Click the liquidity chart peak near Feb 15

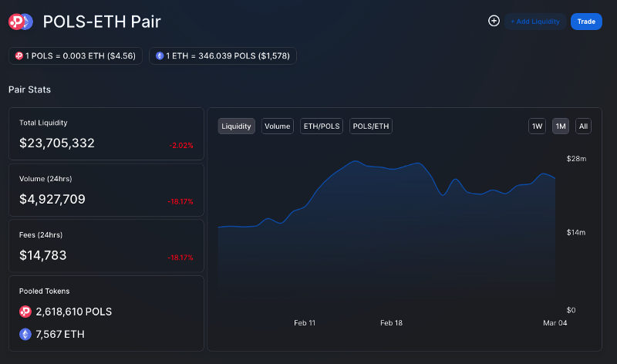click(356, 161)
